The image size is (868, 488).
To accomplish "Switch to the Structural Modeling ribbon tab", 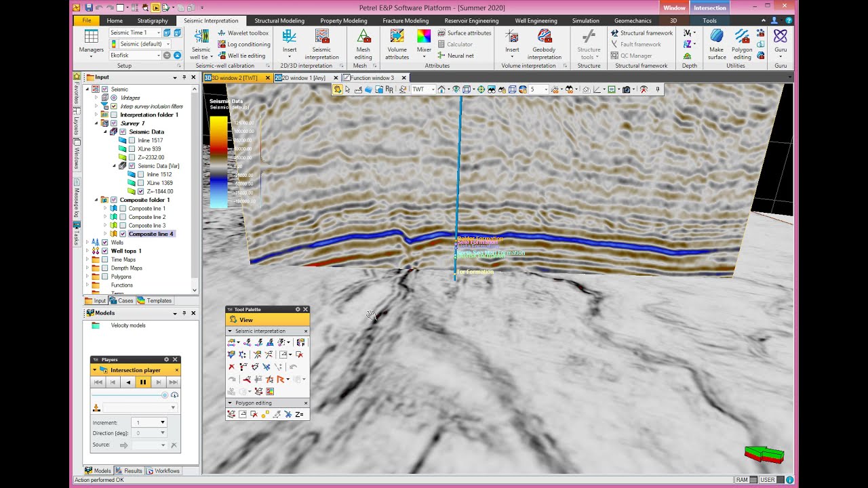I will 279,21.
